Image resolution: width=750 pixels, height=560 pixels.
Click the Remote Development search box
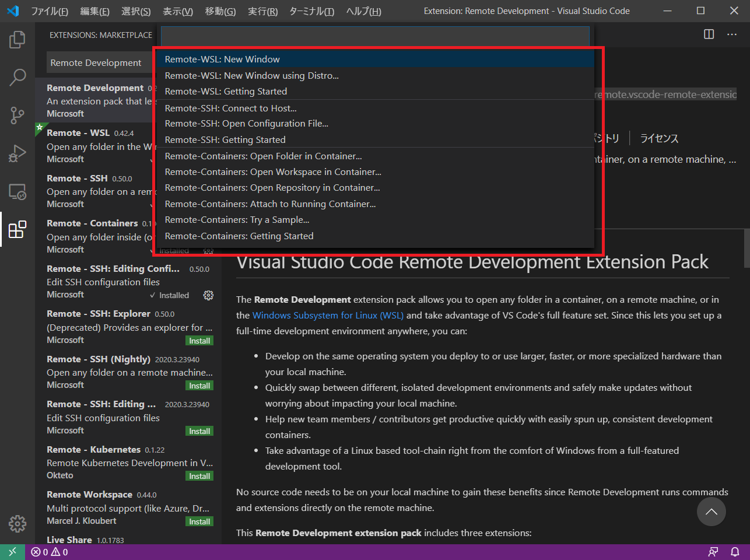[100, 62]
